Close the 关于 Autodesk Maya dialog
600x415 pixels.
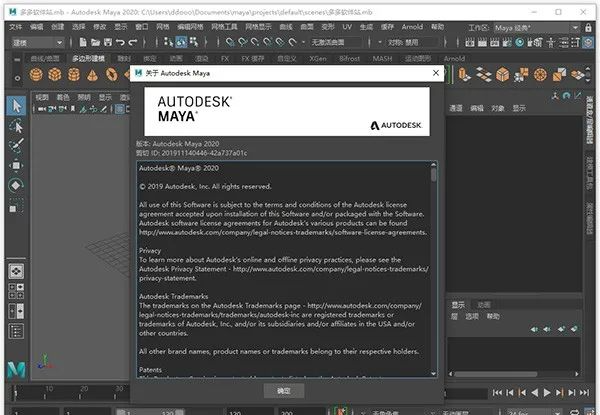(x=435, y=73)
